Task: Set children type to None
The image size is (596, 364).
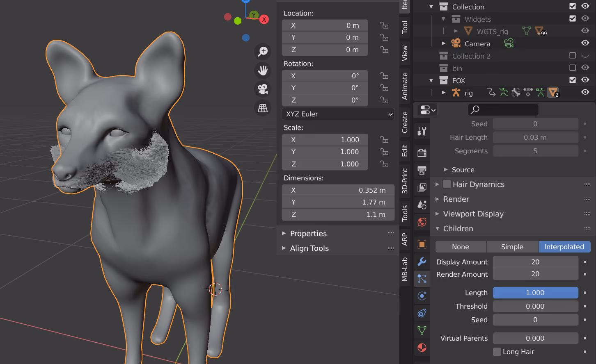Action: pyautogui.click(x=461, y=247)
